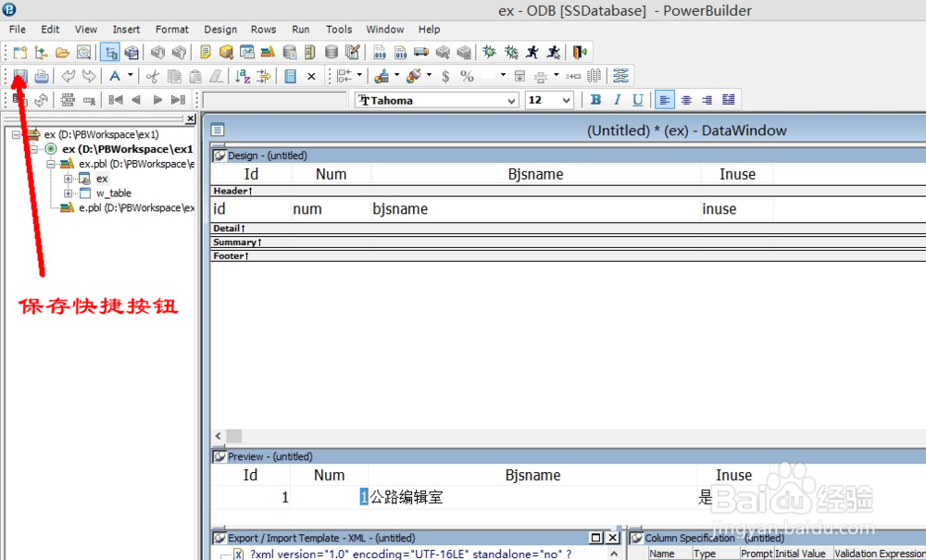
Task: Click the X delete icon in toolbar
Action: pos(311,76)
